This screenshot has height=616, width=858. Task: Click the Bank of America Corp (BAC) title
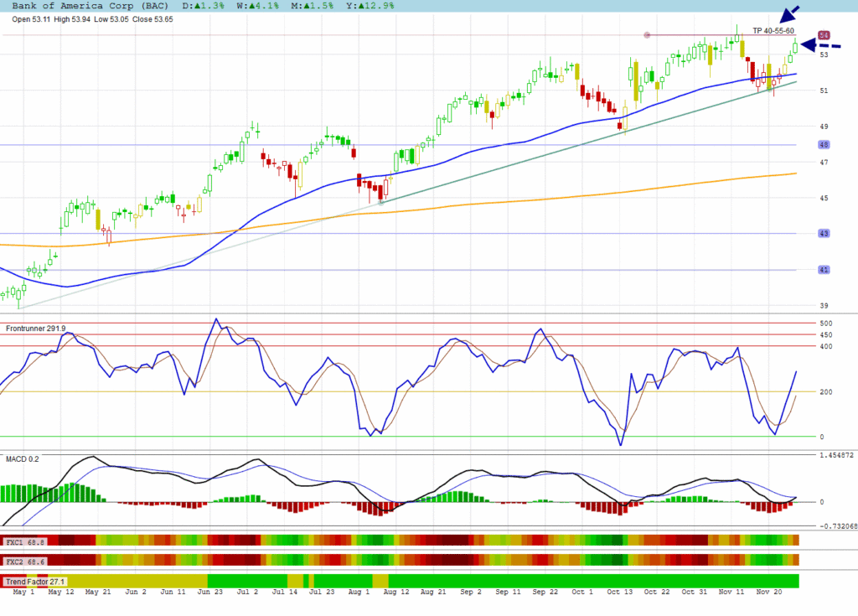pyautogui.click(x=85, y=6)
